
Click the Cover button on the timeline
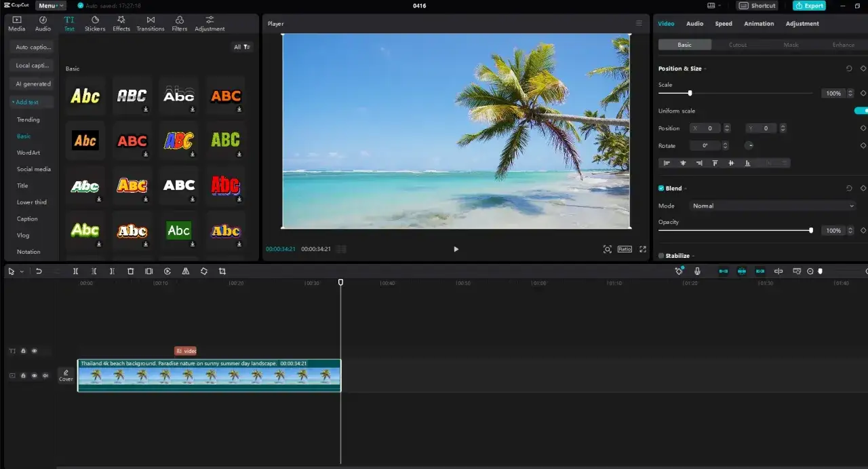[x=65, y=375]
